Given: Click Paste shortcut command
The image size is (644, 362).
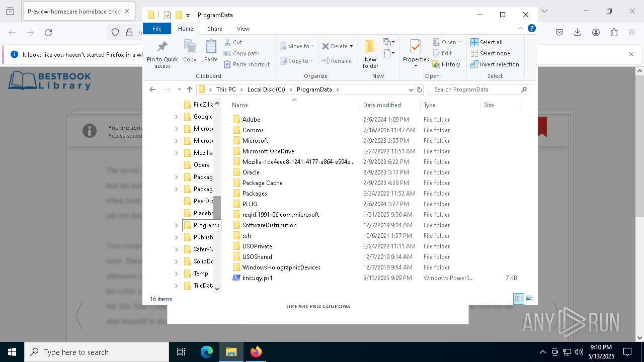Looking at the screenshot, I should 247,64.
